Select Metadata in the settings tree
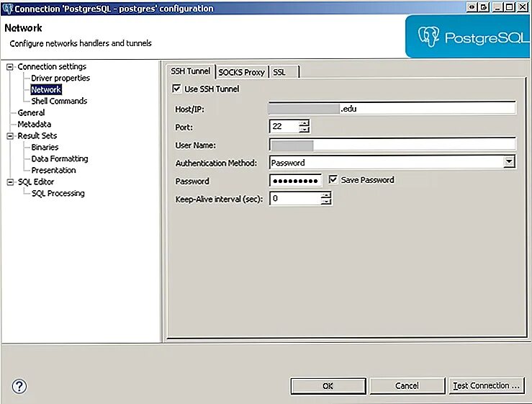The image size is (532, 404). pyautogui.click(x=35, y=125)
